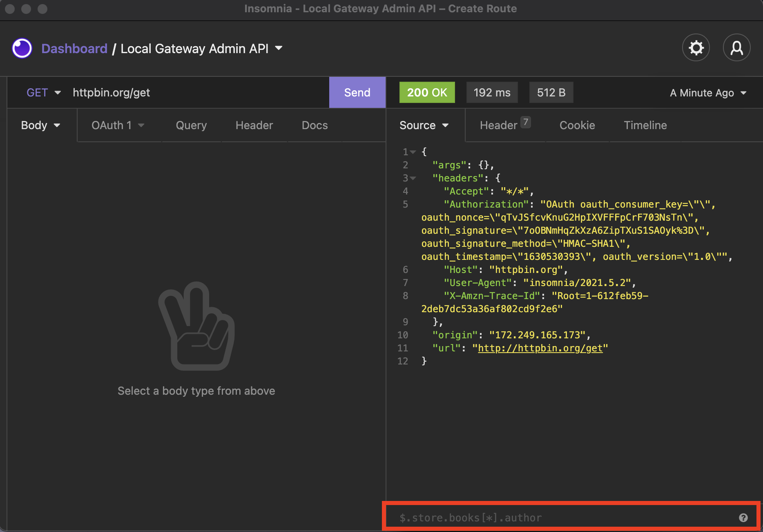This screenshot has height=532, width=763.
Task: Click the response filter input field
Action: pos(568,518)
